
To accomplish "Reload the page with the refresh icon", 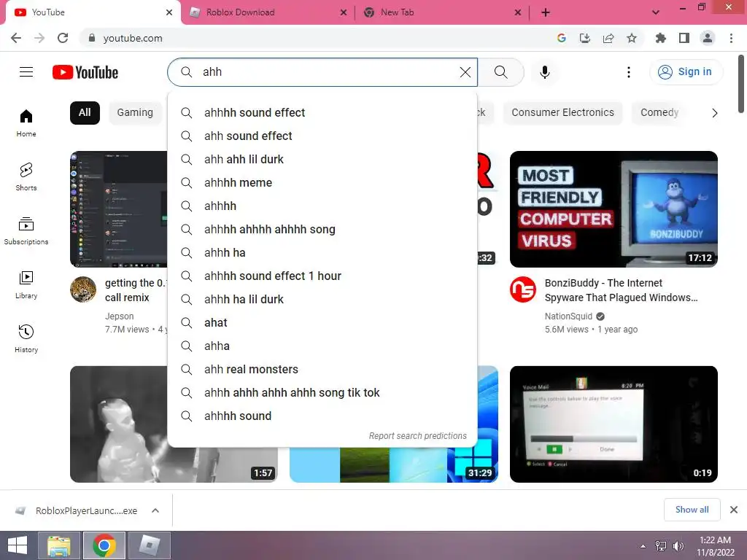I will click(x=63, y=38).
